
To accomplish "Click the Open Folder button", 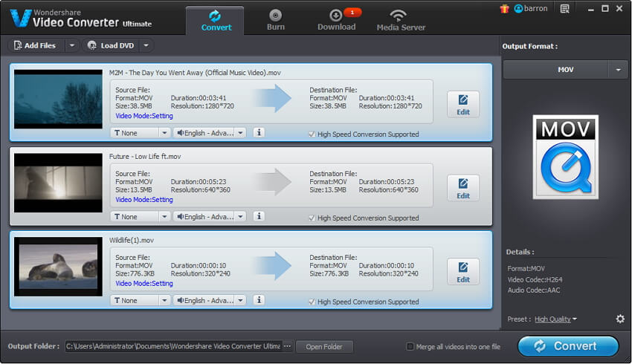I will [324, 347].
